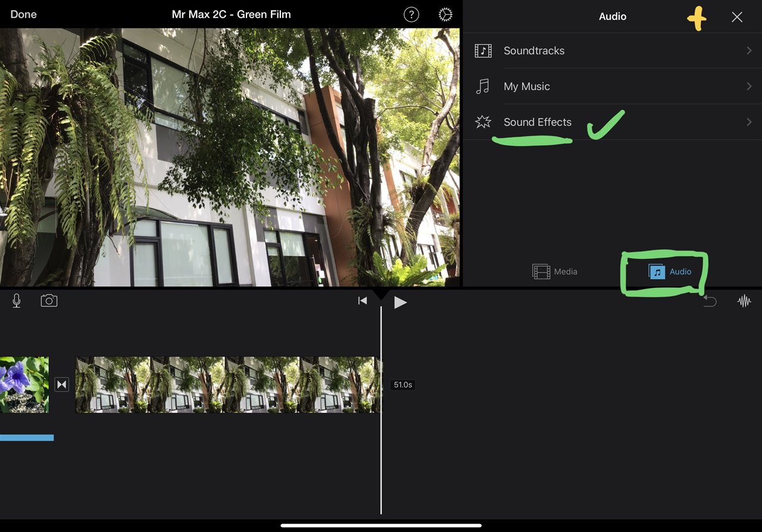
Task: Play the video from the playhead
Action: point(401,302)
